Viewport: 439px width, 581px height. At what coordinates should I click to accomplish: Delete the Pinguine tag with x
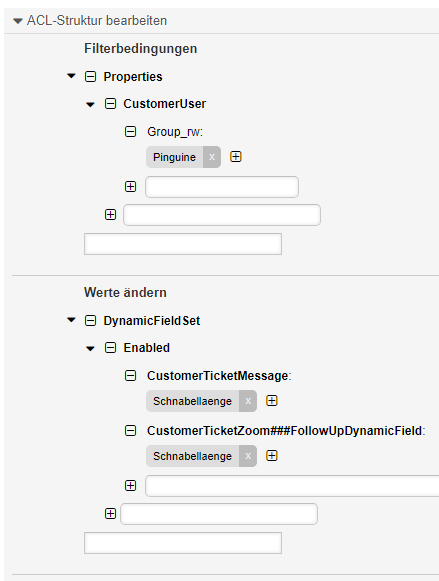[x=212, y=157]
